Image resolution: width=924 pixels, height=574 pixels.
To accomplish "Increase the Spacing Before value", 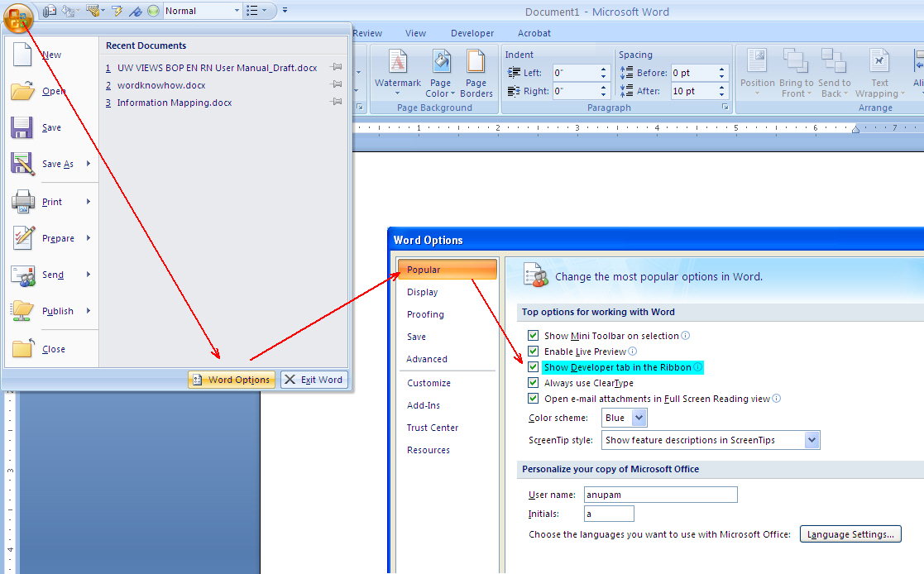I will (x=721, y=69).
